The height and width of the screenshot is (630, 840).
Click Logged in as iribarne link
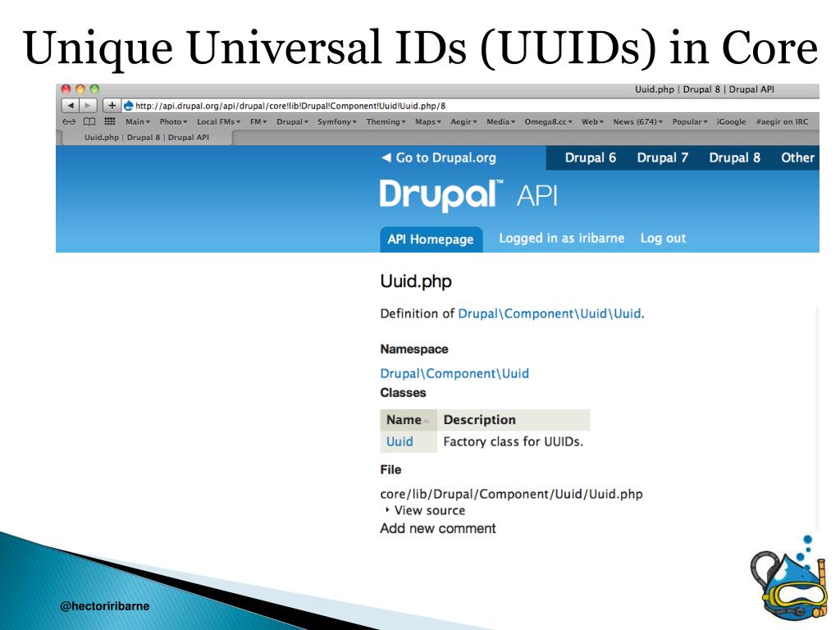tap(561, 239)
